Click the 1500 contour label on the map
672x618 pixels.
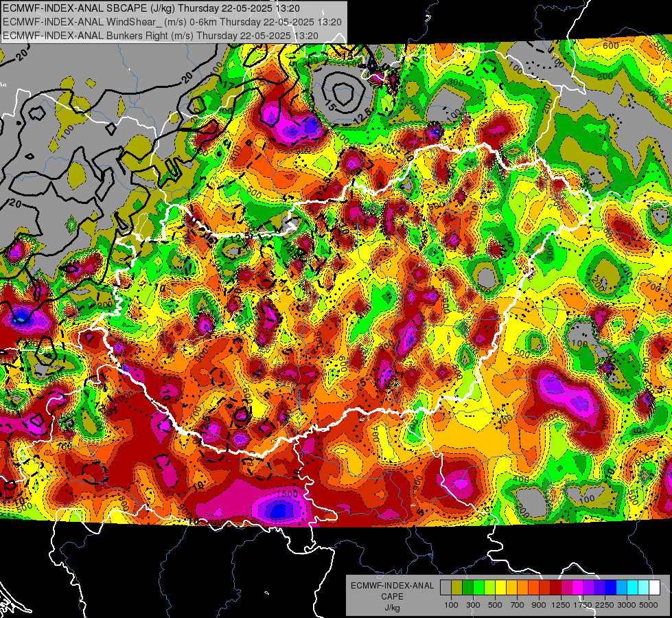tap(287, 494)
